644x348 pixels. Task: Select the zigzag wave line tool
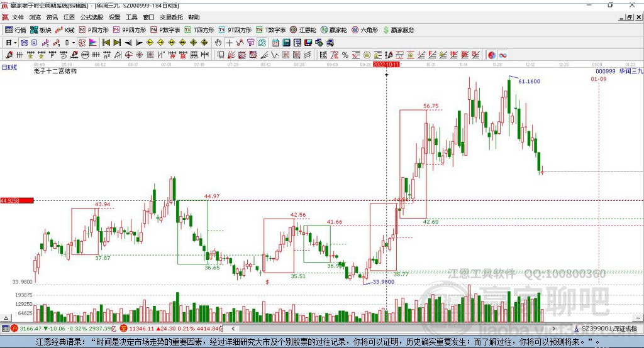pos(274,55)
